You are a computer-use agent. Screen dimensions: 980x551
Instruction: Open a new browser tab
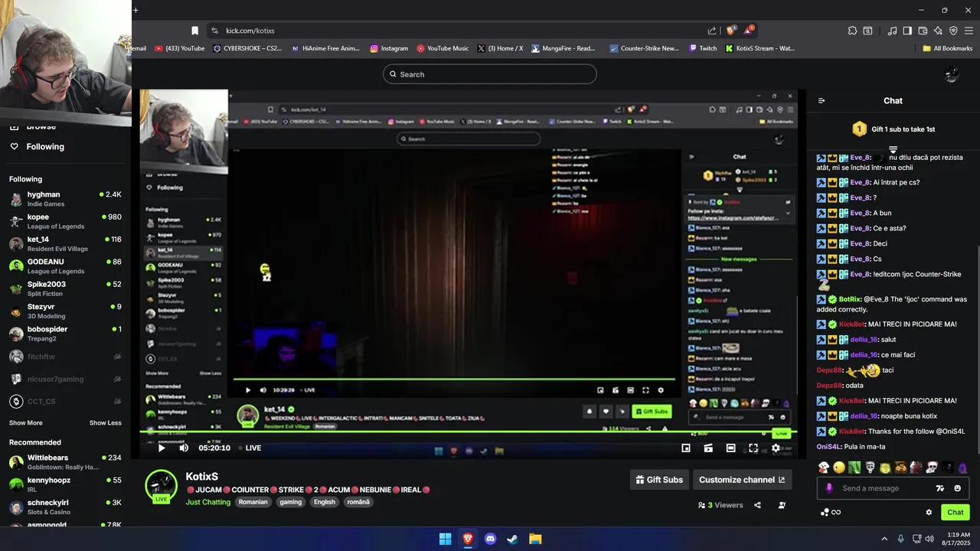(x=136, y=10)
